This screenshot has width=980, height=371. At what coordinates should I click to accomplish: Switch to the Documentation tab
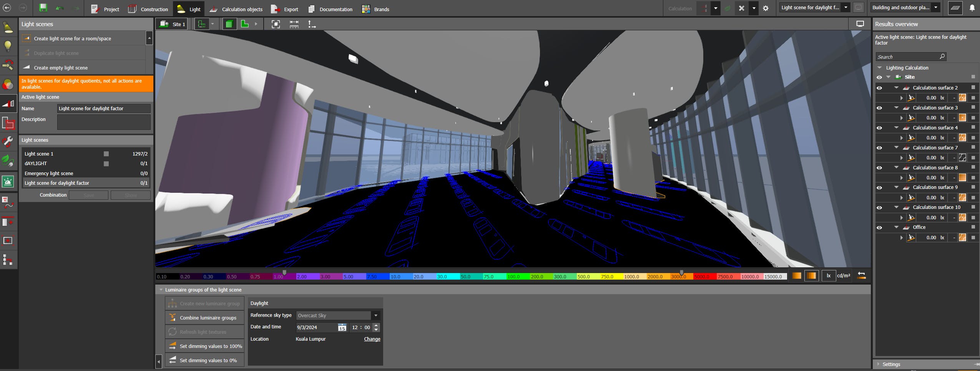tap(330, 9)
